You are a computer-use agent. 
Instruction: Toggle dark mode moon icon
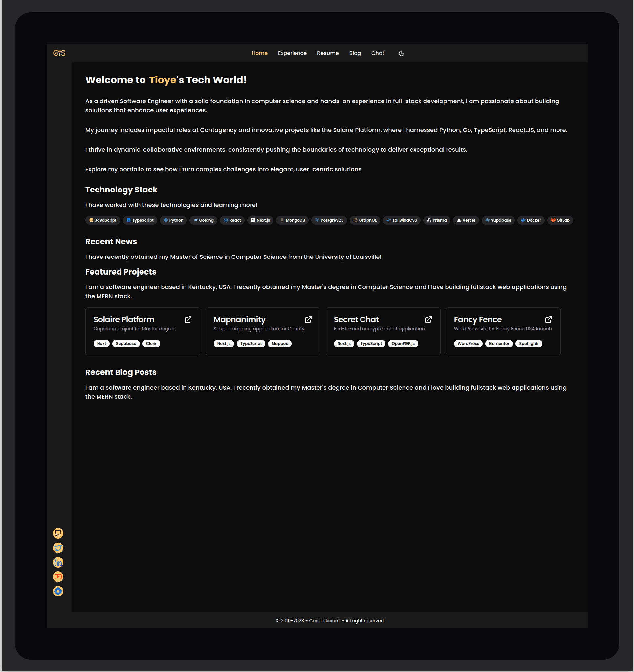click(x=402, y=54)
